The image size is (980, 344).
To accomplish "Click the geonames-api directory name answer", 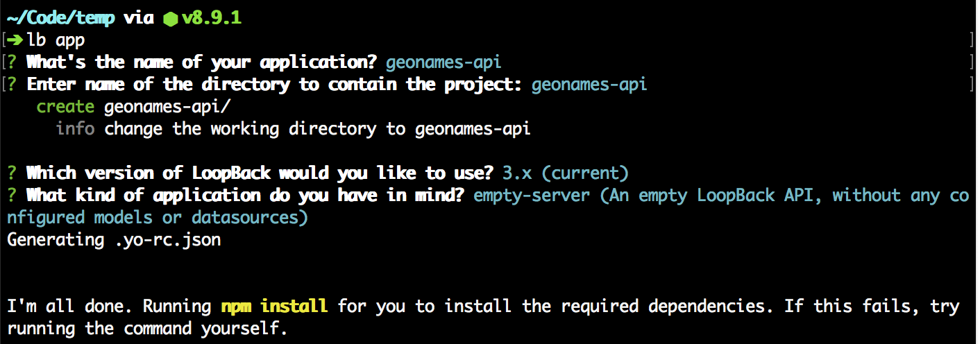I will (x=590, y=85).
